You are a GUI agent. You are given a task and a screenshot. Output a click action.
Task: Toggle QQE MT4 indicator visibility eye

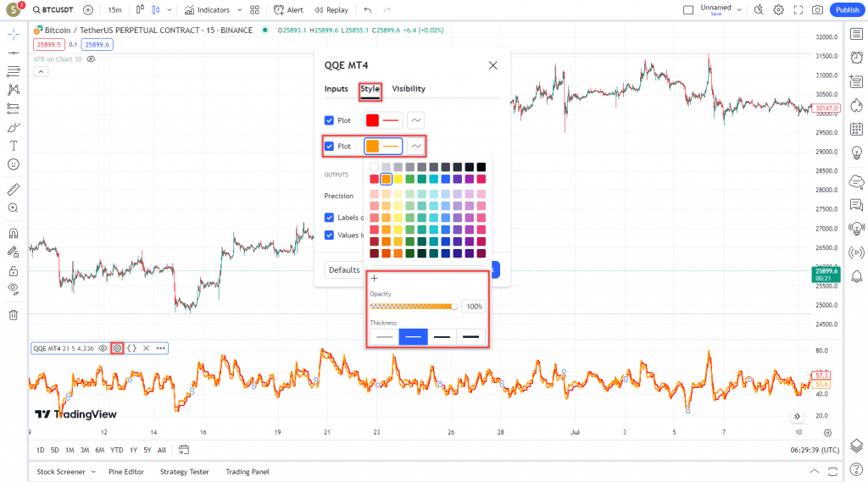(x=103, y=348)
